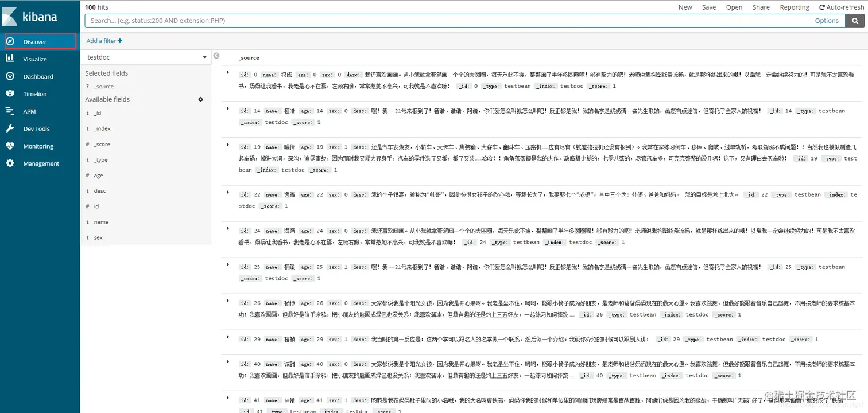The image size is (868, 413).
Task: Click the Add a filter link
Action: click(x=104, y=41)
